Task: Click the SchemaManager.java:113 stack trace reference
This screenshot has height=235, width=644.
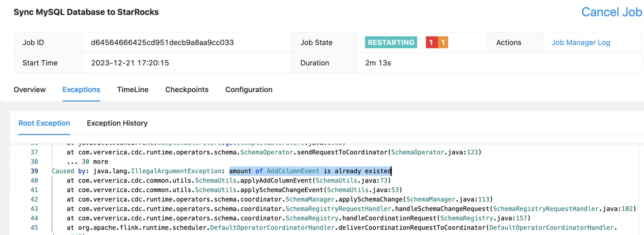Action: 448,199
